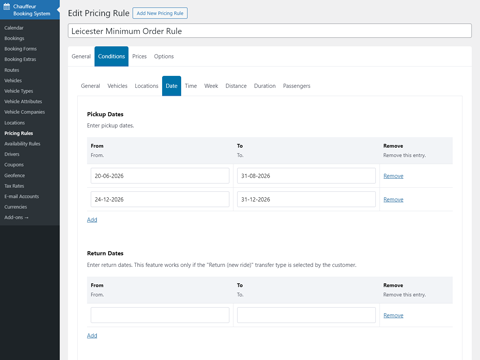The height and width of the screenshot is (360, 480).
Task: Open the Vehicles conditions sub-tab
Action: point(117,86)
